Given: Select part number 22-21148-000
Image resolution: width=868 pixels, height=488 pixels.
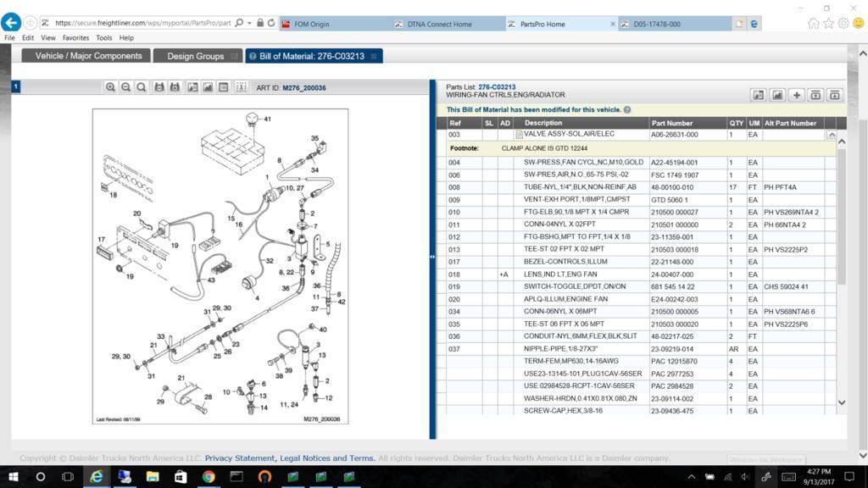Looking at the screenshot, I should point(672,262).
